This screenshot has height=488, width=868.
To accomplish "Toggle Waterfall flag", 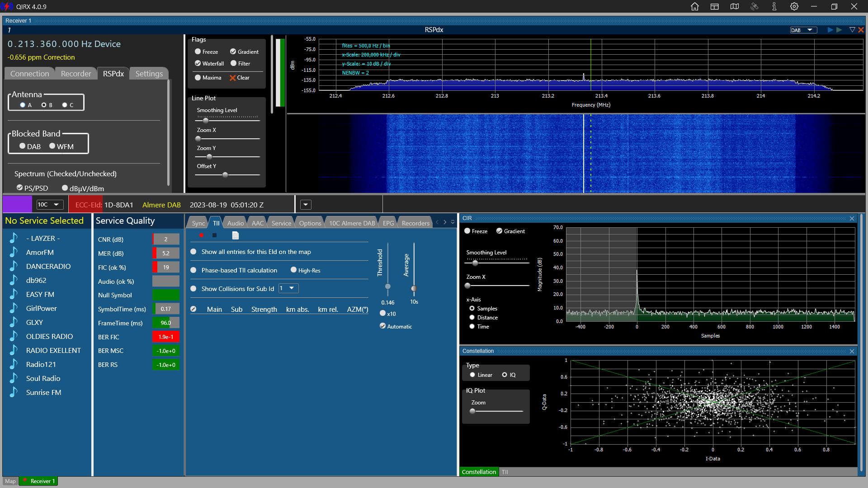I will (198, 63).
